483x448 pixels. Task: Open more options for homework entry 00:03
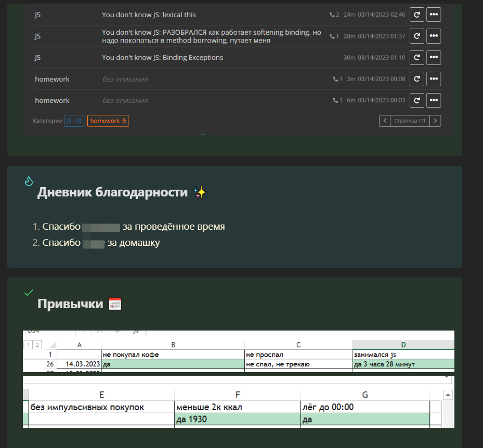[x=434, y=100]
